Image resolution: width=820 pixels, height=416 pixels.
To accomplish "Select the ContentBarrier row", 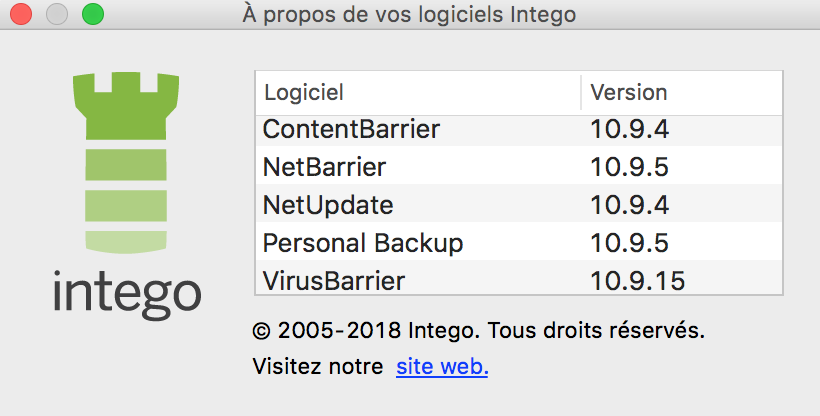I will click(519, 130).
